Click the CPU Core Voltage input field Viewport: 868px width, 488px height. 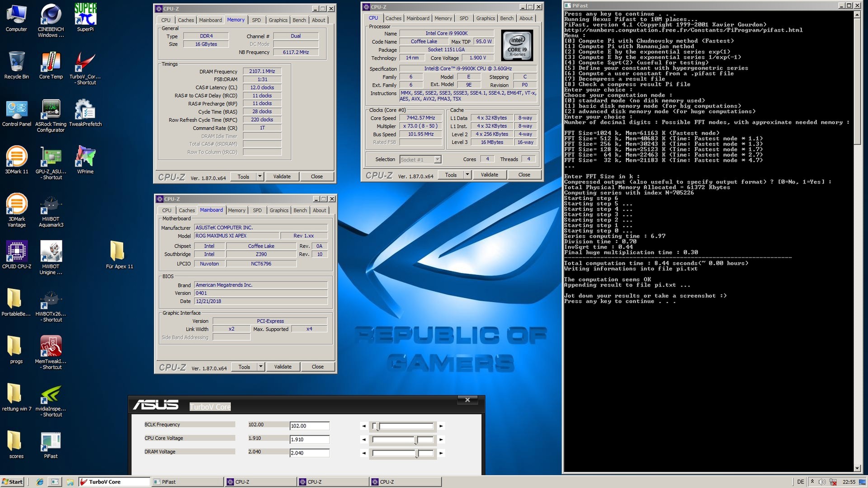(309, 440)
